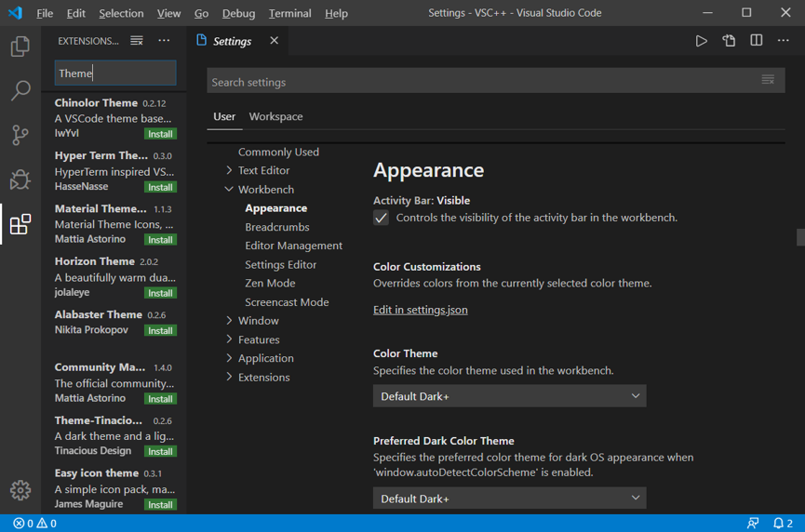Open the File menu
This screenshot has height=532, width=805.
[45, 13]
